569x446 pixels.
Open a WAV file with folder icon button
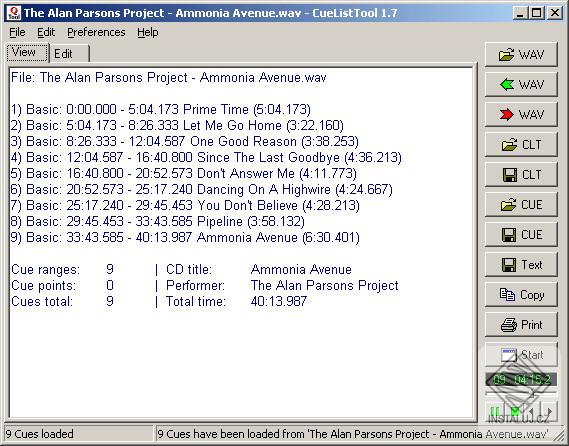click(x=521, y=55)
